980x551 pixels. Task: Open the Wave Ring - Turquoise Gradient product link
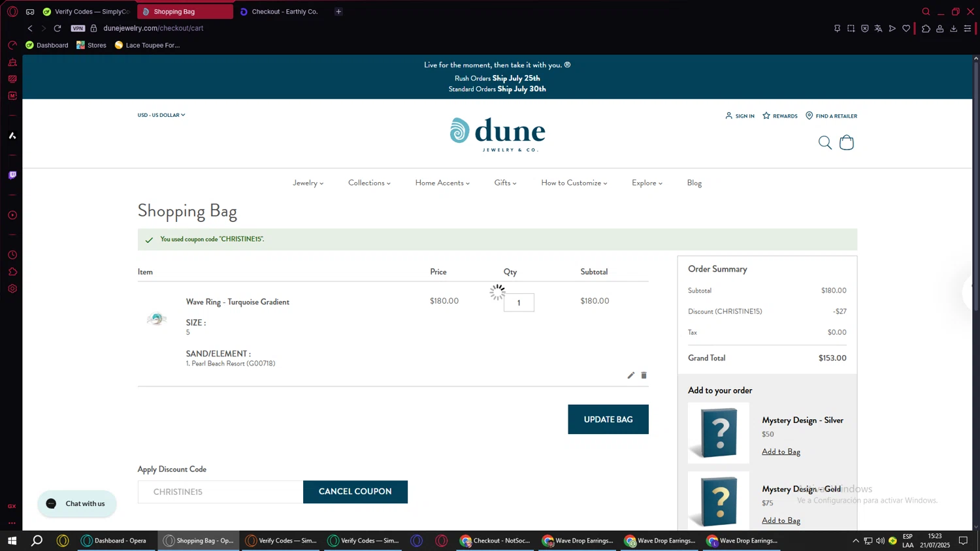pos(238,302)
